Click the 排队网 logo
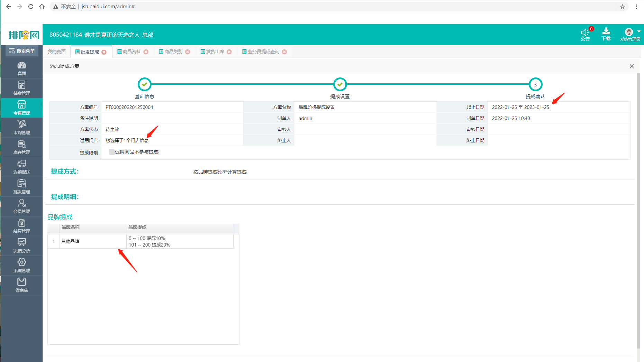 pos(24,35)
